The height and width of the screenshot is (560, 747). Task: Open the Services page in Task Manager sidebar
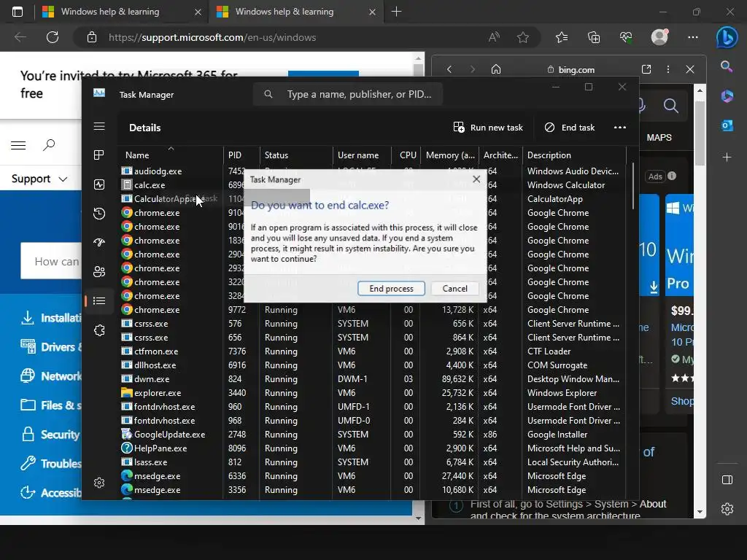[99, 330]
